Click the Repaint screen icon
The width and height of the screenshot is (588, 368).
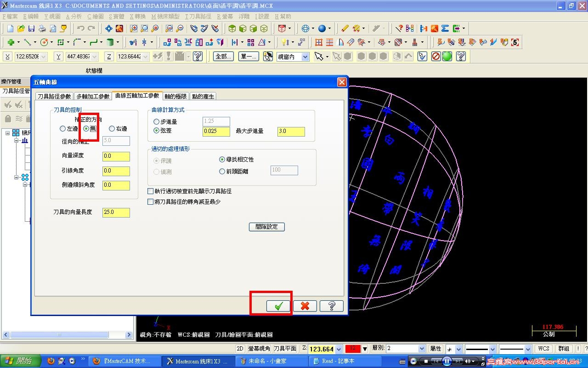point(119,29)
